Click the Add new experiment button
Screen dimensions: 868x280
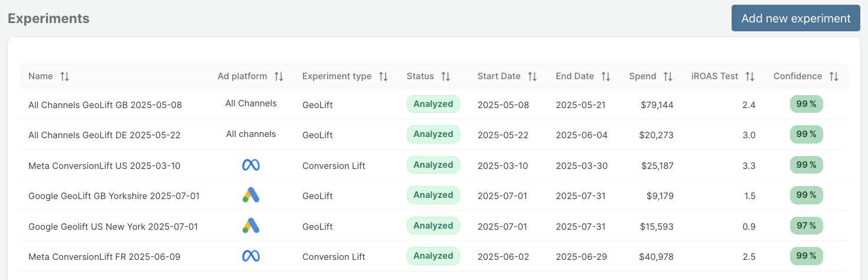795,18
